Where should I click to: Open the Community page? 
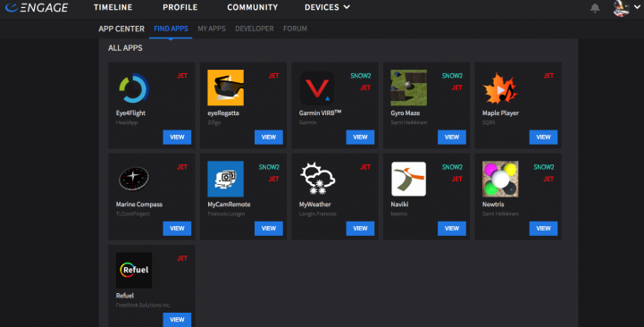click(x=252, y=7)
